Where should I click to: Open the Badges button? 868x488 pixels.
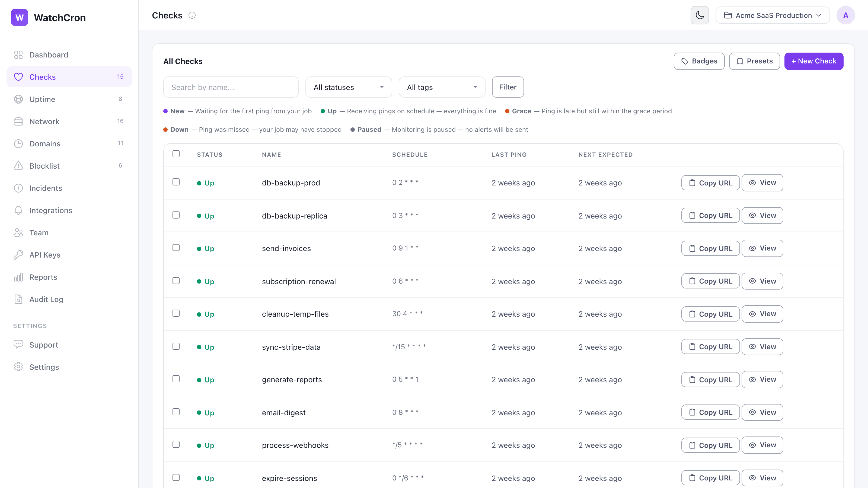(x=699, y=61)
